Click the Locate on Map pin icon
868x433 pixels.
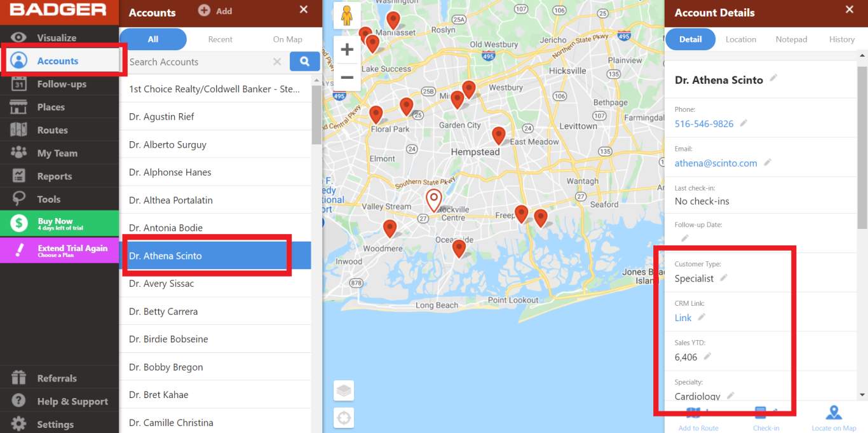(x=834, y=413)
